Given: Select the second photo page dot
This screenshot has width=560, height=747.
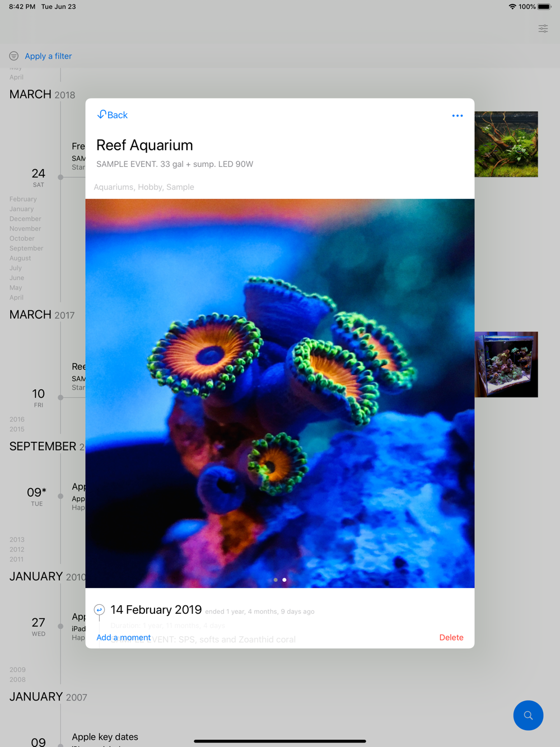Looking at the screenshot, I should pyautogui.click(x=284, y=580).
